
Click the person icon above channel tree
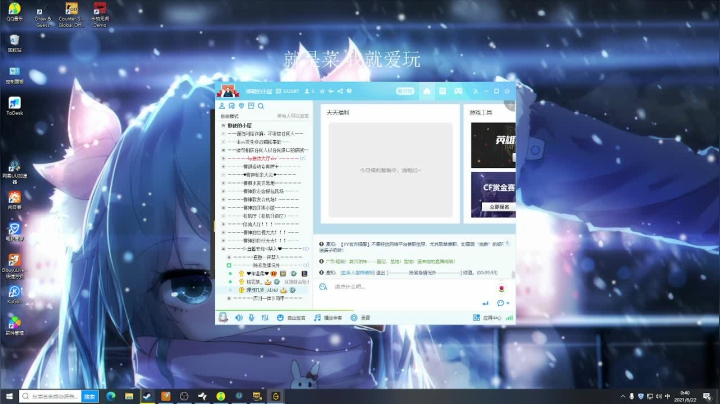click(222, 106)
